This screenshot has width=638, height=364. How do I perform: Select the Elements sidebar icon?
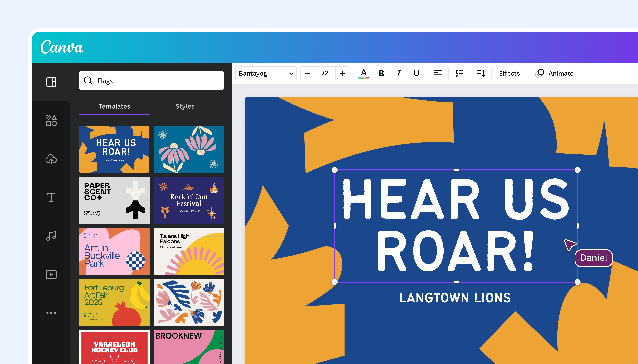point(51,121)
